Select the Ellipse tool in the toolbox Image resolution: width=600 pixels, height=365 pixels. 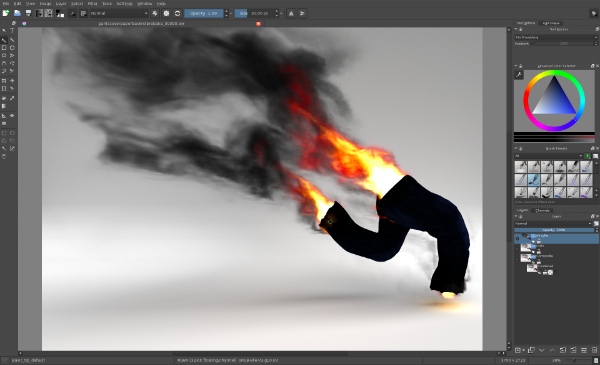click(x=12, y=48)
